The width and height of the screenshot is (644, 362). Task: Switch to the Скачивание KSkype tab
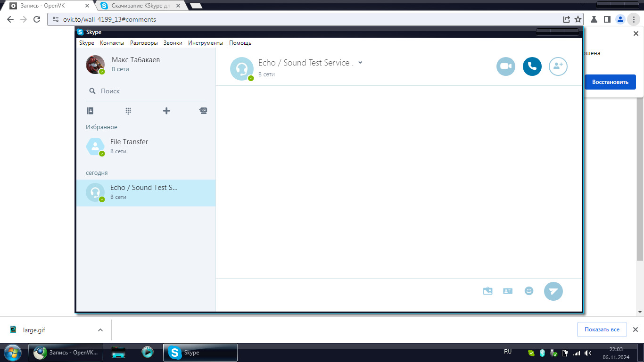point(141,6)
